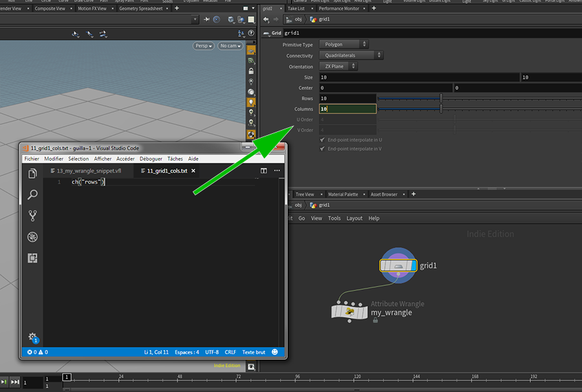
Task: Click the Columns input field
Action: point(347,109)
